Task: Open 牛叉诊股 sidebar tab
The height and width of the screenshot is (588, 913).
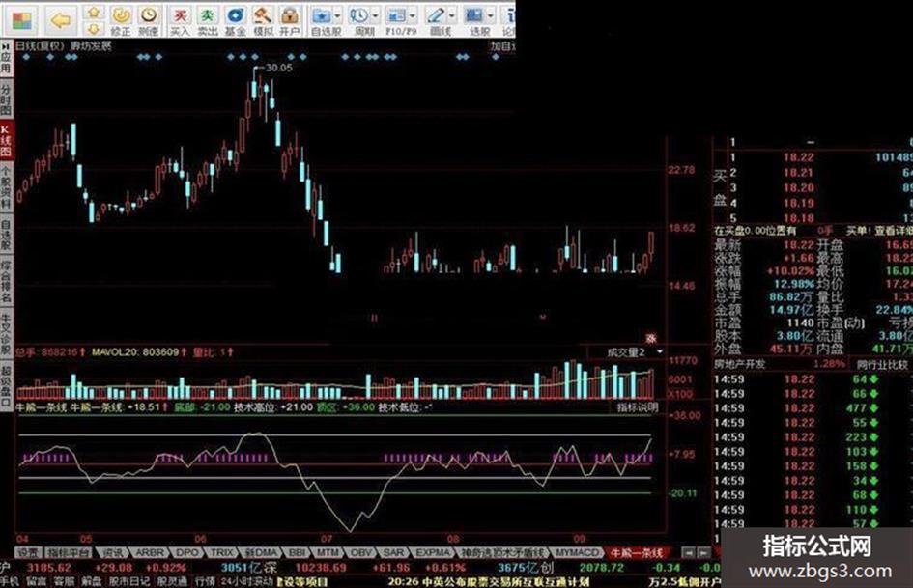Action: tap(6, 334)
